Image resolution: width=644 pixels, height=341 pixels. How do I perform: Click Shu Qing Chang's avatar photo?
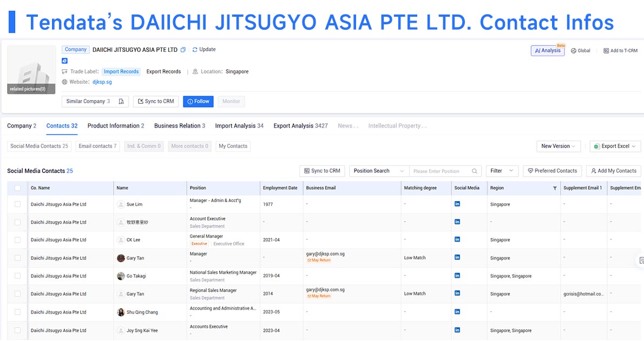[121, 312]
